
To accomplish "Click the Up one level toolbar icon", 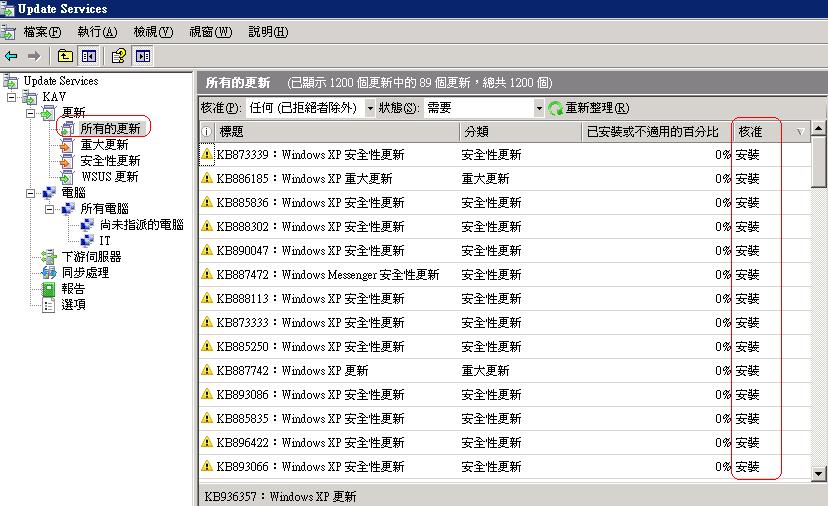I will pyautogui.click(x=65, y=56).
